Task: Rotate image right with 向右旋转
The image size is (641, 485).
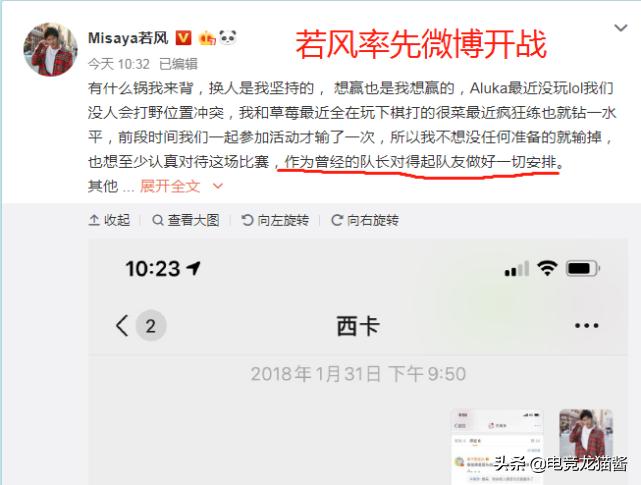Action: 365,220
